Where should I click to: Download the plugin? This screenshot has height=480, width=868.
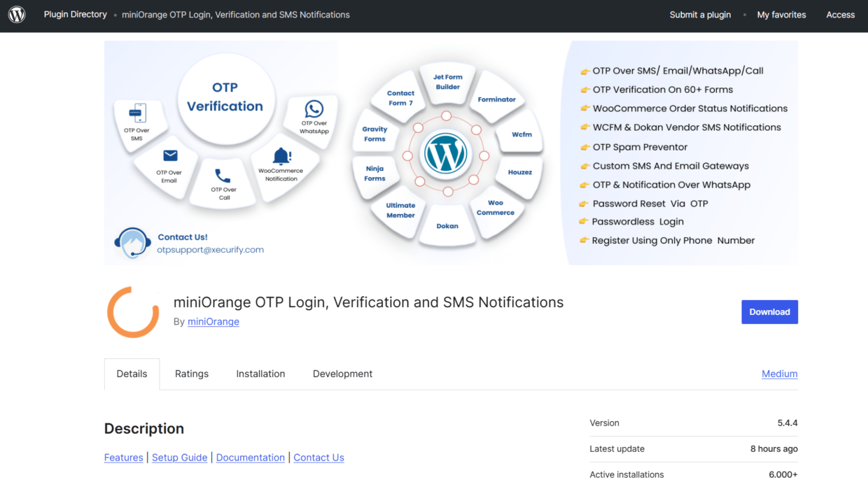[x=769, y=311]
